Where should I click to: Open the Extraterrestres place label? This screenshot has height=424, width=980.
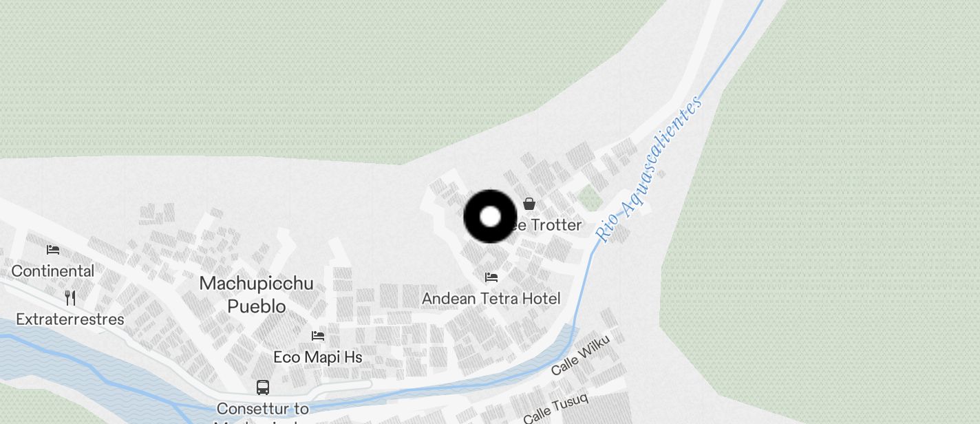point(70,319)
